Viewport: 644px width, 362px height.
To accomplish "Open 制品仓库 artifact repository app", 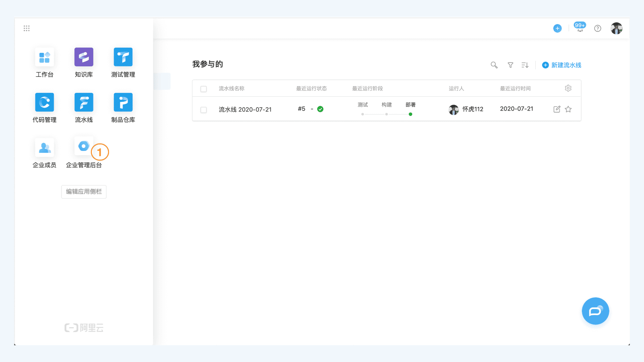I will (x=123, y=103).
